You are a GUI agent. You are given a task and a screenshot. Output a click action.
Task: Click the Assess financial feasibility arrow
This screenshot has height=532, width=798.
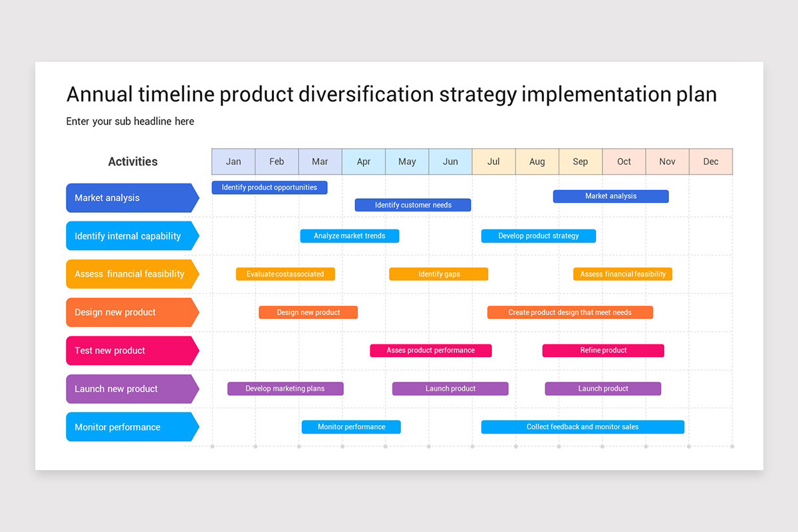coord(128,274)
